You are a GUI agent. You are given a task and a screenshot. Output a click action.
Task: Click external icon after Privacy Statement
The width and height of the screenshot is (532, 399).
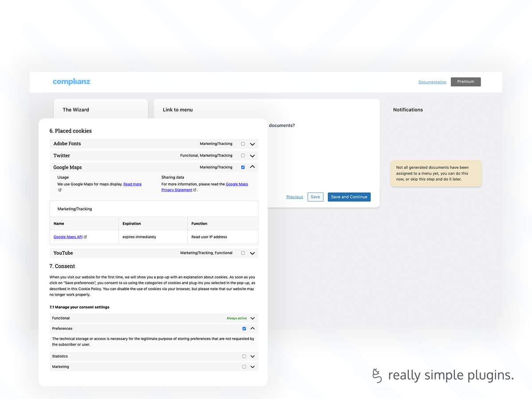pyautogui.click(x=195, y=190)
